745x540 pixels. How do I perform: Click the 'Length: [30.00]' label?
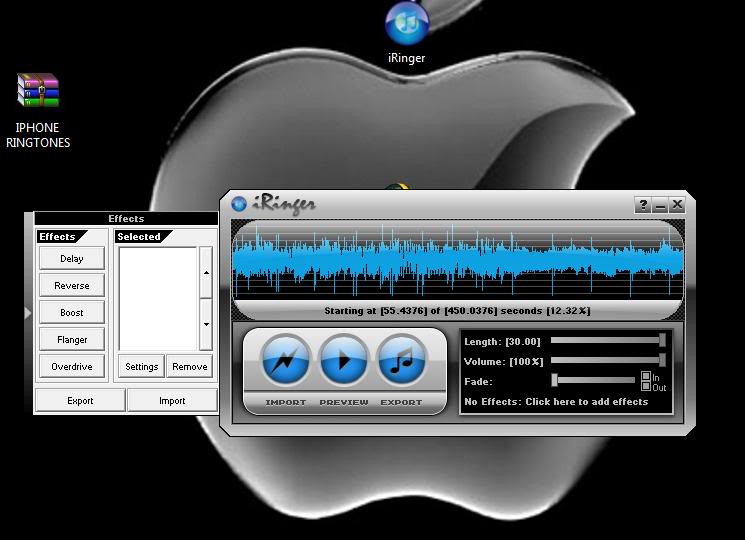pos(502,342)
